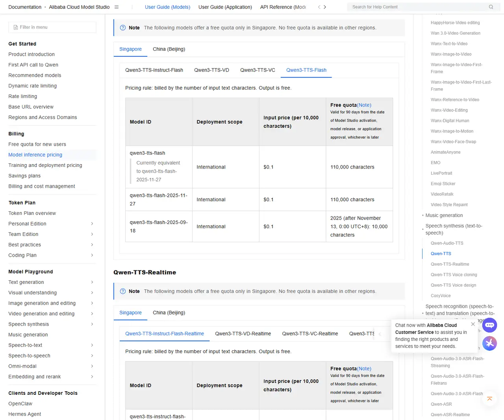Jump to Video Style Repaint in outline
The height and width of the screenshot is (420, 504).
tap(449, 205)
